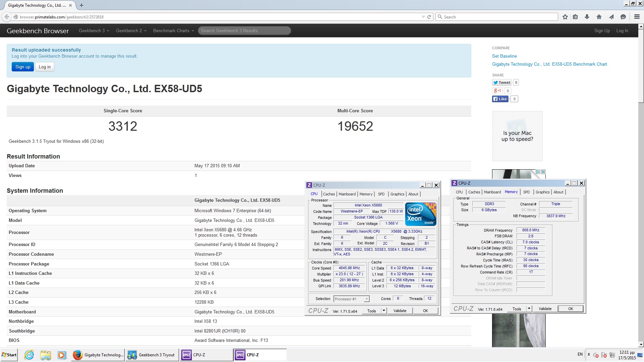
Task: Select Mainboard tab in left CPU-Z window
Action: tap(347, 194)
